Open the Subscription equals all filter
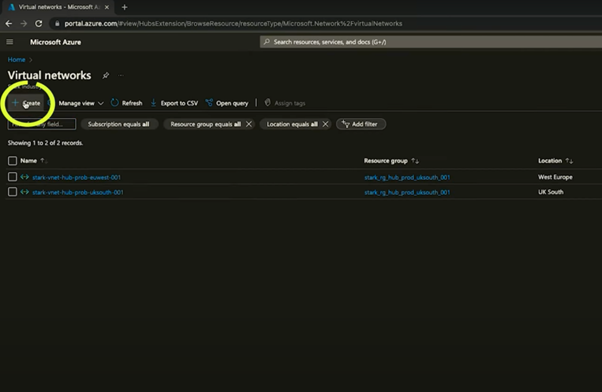 click(119, 124)
